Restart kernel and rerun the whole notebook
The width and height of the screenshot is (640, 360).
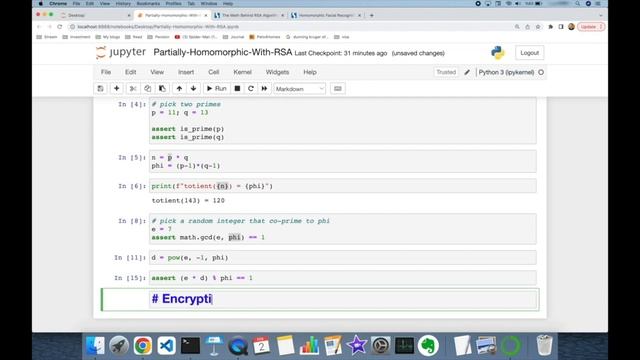pyautogui.click(x=264, y=89)
